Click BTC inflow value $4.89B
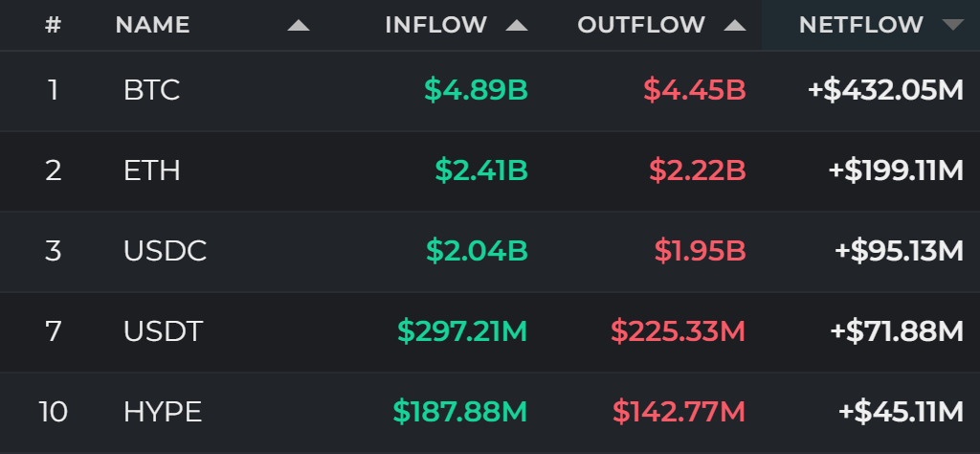This screenshot has height=454, width=980. 476,90
